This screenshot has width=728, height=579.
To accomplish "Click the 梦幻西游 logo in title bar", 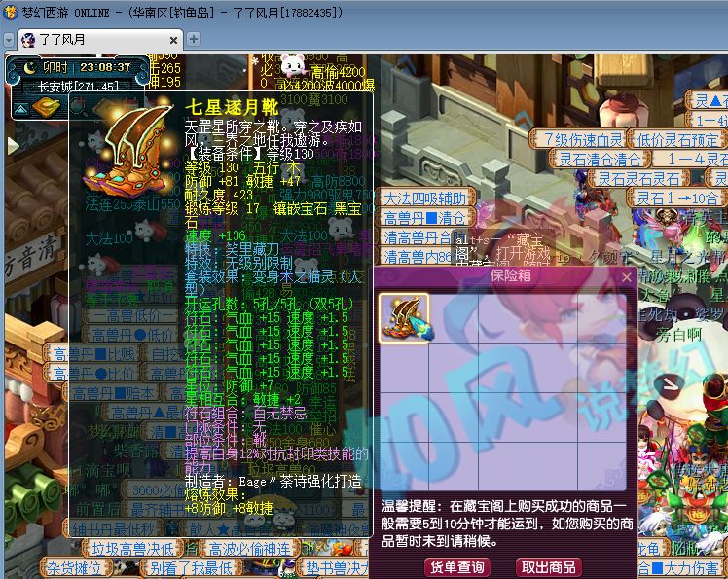I will pyautogui.click(x=10, y=12).
